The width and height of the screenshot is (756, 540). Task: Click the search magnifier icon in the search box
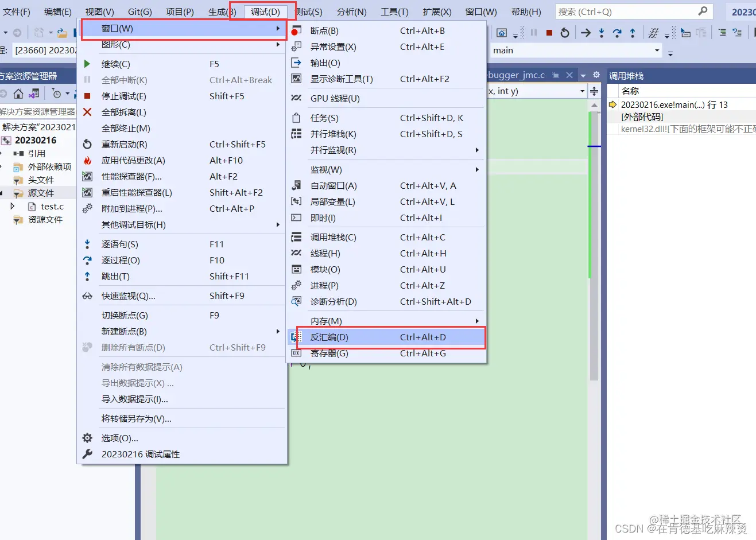(x=703, y=11)
